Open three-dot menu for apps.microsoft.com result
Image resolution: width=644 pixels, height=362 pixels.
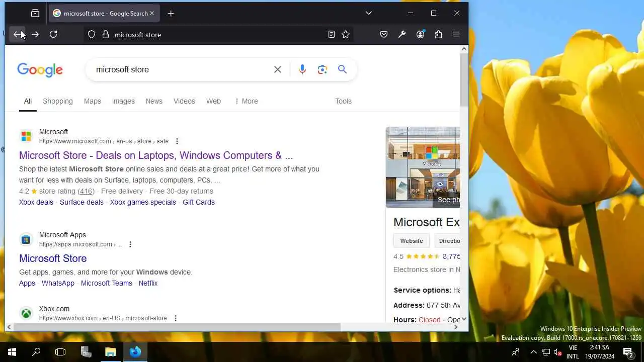130,244
